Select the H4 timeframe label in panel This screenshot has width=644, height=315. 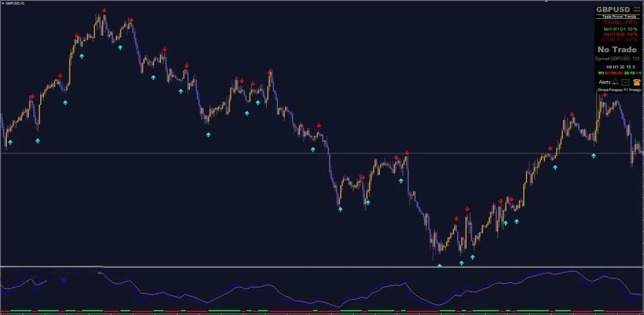[x=609, y=66]
